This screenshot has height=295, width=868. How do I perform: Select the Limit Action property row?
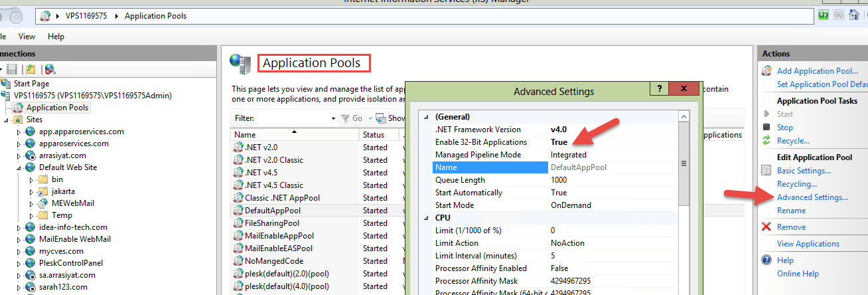555,243
